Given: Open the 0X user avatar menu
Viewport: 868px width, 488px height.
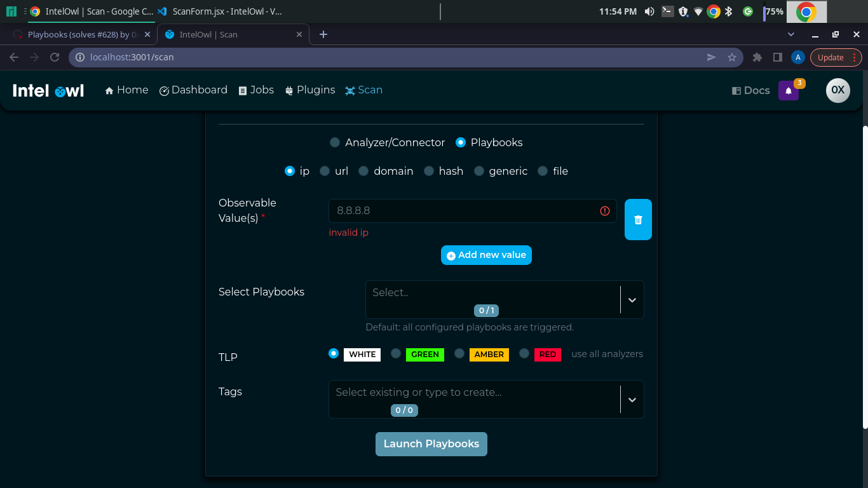Looking at the screenshot, I should (837, 90).
